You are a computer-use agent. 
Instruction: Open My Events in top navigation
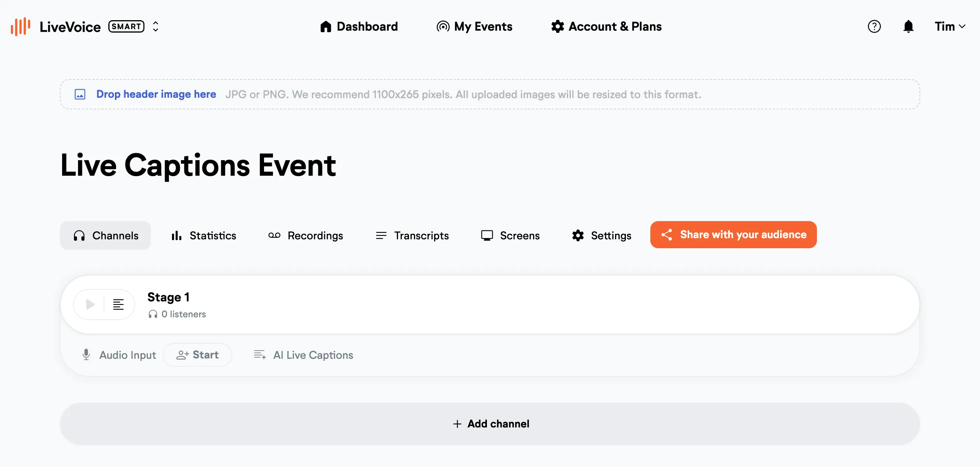click(x=474, y=26)
